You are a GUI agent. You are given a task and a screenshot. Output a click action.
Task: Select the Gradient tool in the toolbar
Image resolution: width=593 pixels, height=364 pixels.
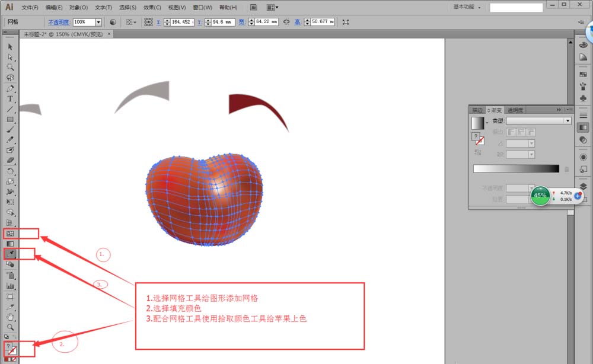[x=9, y=243]
